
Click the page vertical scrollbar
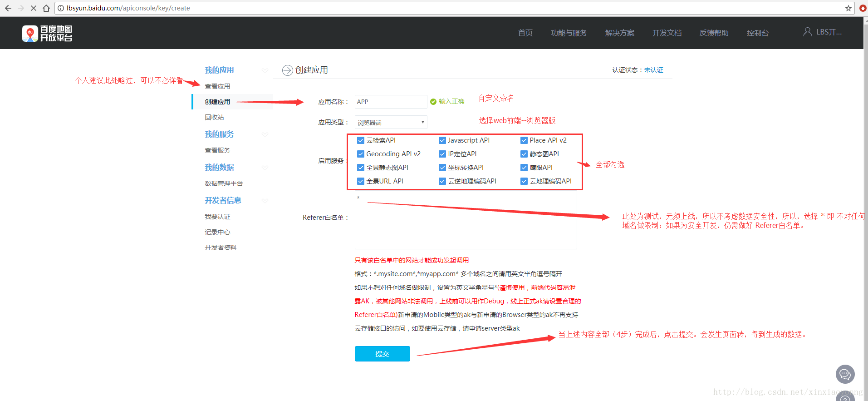[865, 209]
